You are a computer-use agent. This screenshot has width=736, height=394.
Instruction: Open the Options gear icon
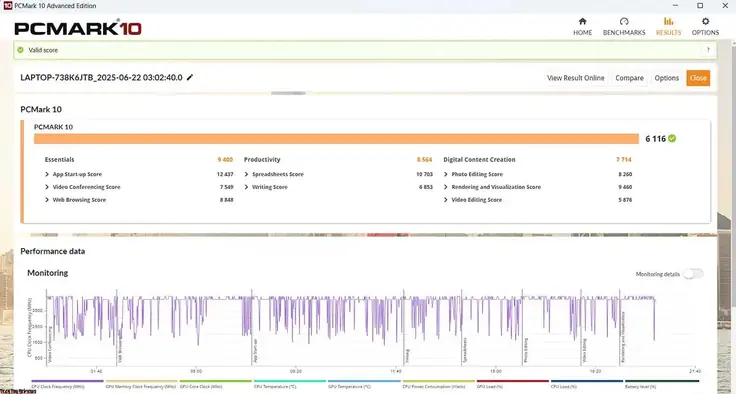point(705,21)
